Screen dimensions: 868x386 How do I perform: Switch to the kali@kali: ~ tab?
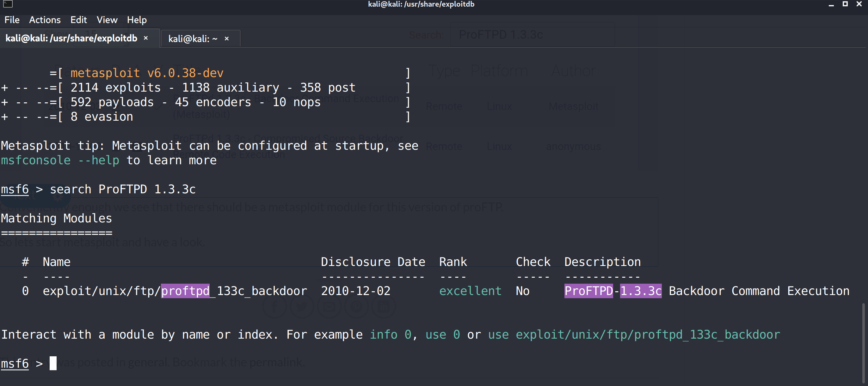[x=193, y=39]
